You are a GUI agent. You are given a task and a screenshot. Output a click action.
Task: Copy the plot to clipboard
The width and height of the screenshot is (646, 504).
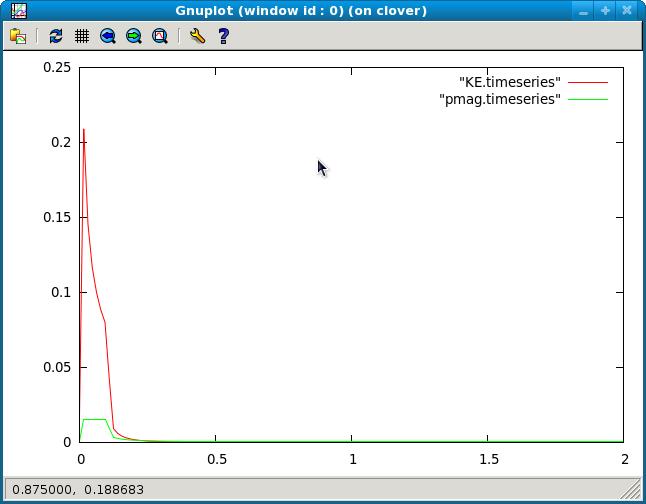(x=18, y=36)
